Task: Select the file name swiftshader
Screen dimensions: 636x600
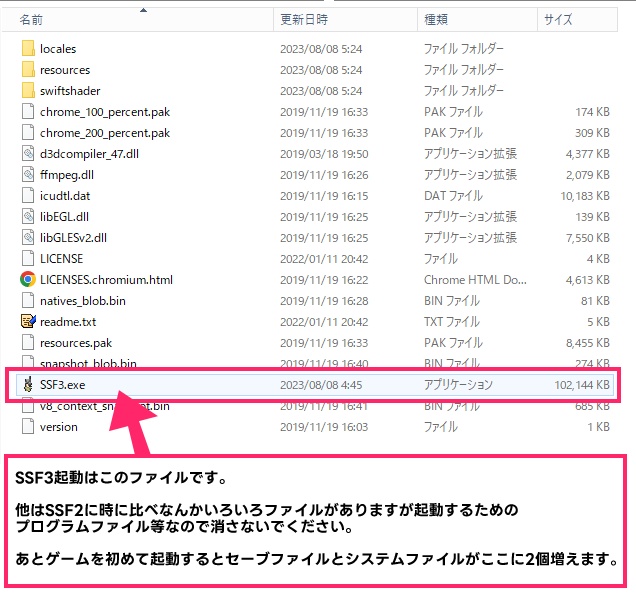Action: pyautogui.click(x=70, y=91)
